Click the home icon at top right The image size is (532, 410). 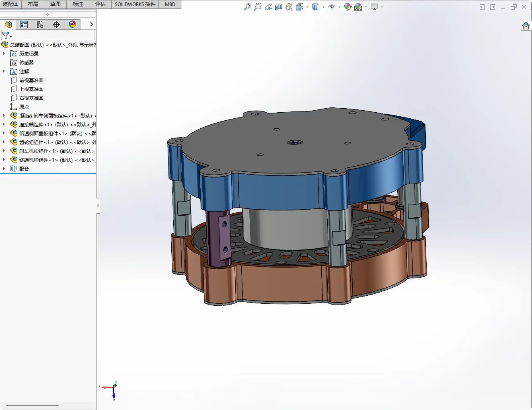click(526, 26)
